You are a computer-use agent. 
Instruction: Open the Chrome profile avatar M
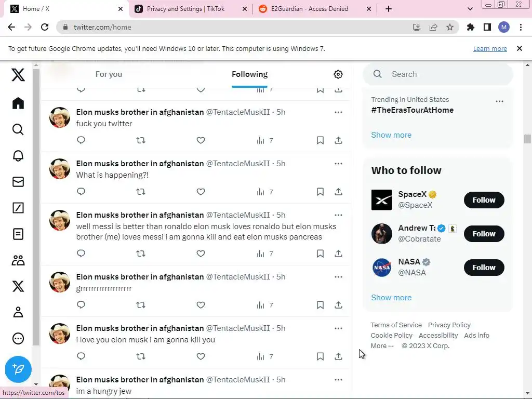[504, 27]
